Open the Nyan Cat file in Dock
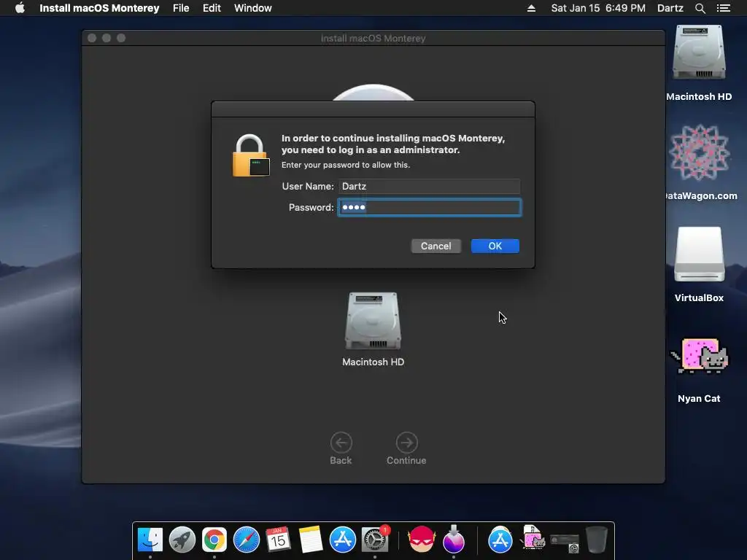This screenshot has width=747, height=560. 532,539
